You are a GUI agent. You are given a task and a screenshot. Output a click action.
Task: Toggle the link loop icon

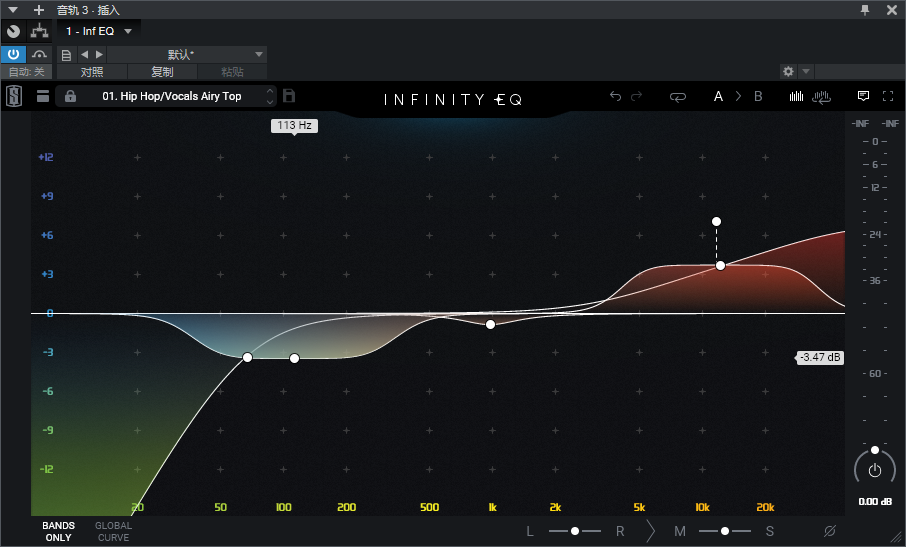point(678,96)
